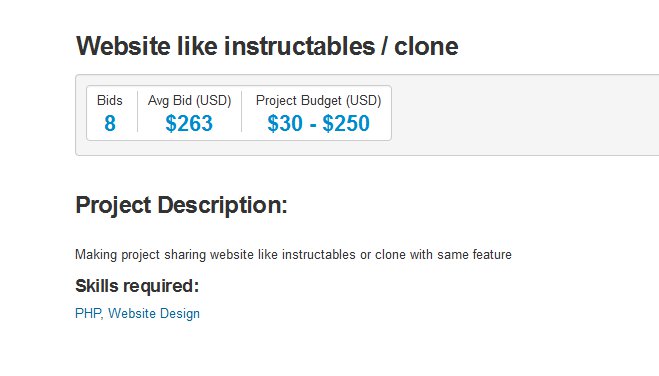This screenshot has width=659, height=376.
Task: Select the $263 average bid value
Action: coord(189,124)
